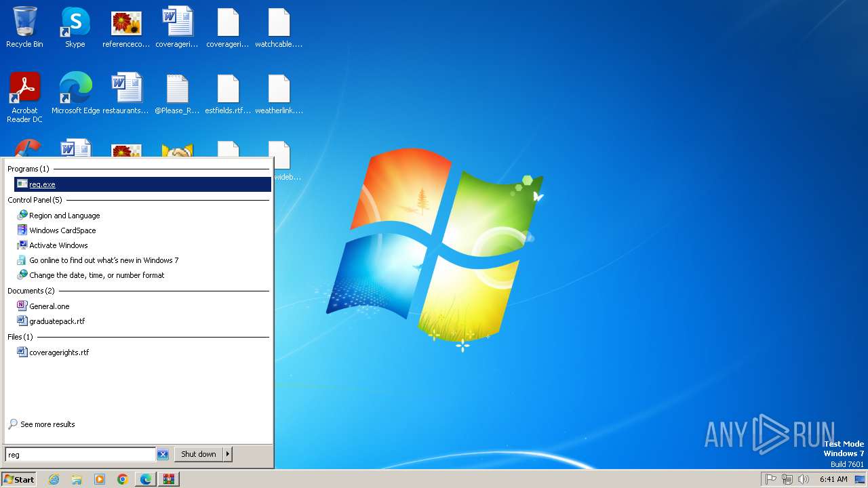This screenshot has width=868, height=488.
Task: Click the Documents (2) group header
Action: click(x=31, y=291)
